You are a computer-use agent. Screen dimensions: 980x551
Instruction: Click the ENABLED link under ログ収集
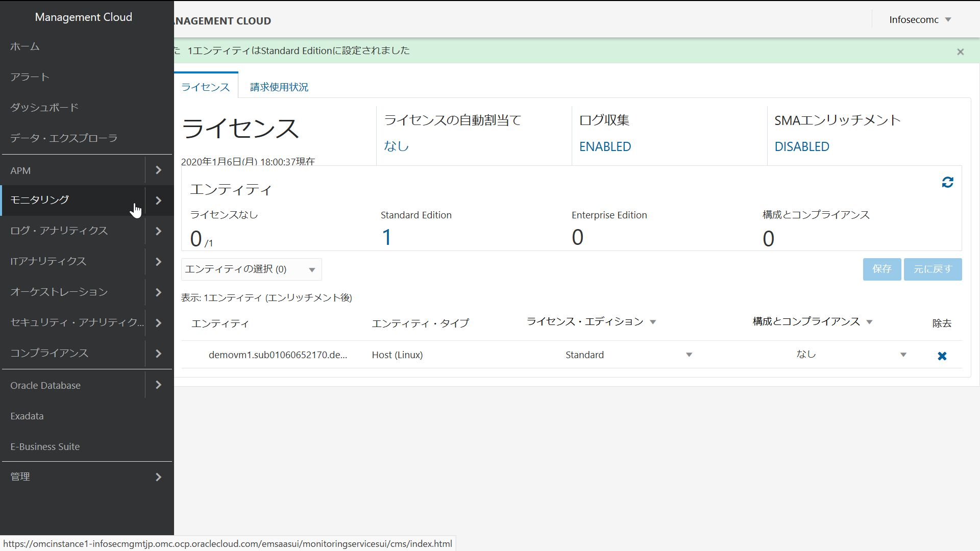coord(605,147)
